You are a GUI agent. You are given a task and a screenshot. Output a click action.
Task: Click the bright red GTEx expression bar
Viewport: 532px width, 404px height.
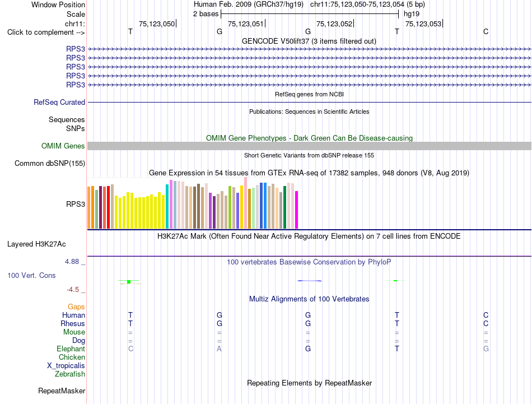[108, 207]
